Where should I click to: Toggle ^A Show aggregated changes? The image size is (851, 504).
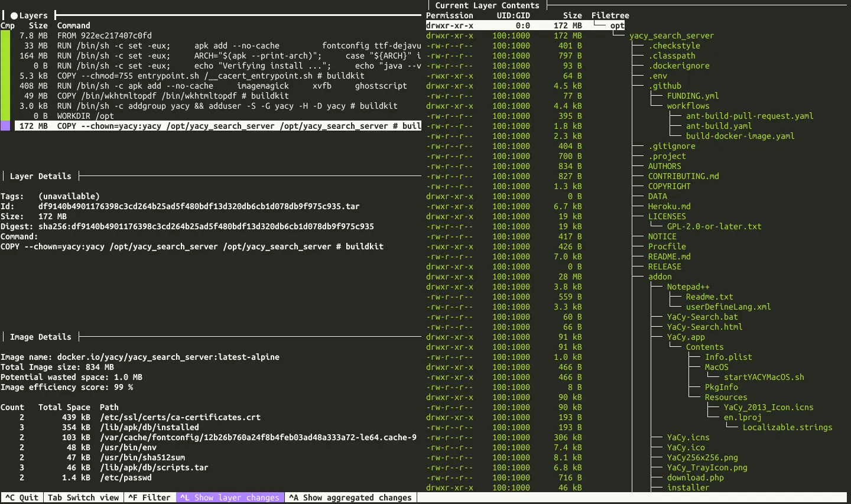click(x=350, y=498)
